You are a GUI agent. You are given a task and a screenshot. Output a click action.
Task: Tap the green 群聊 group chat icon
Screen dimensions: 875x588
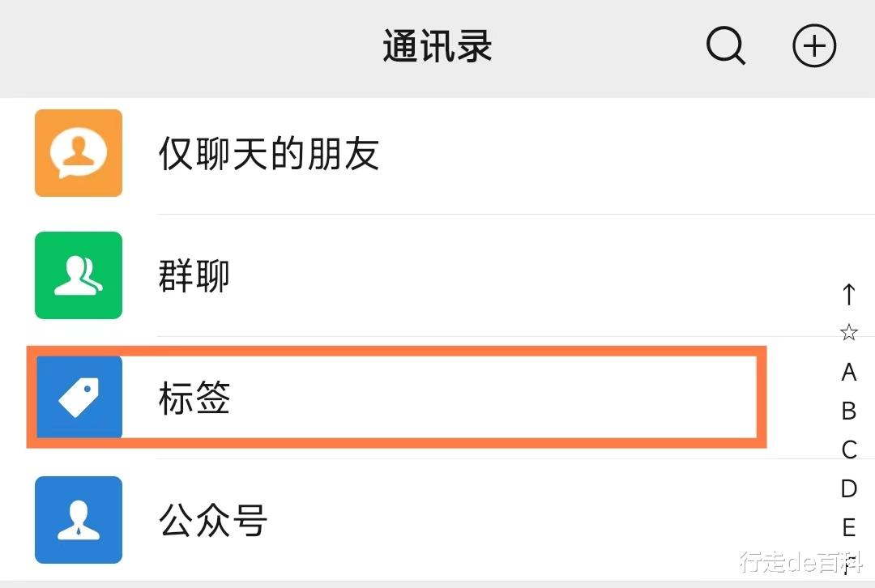pyautogui.click(x=78, y=275)
